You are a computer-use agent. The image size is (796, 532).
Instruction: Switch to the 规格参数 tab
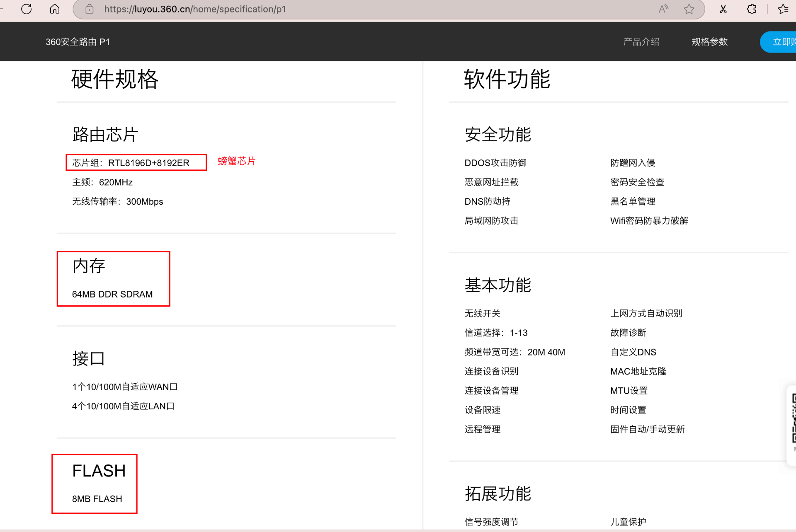[709, 42]
